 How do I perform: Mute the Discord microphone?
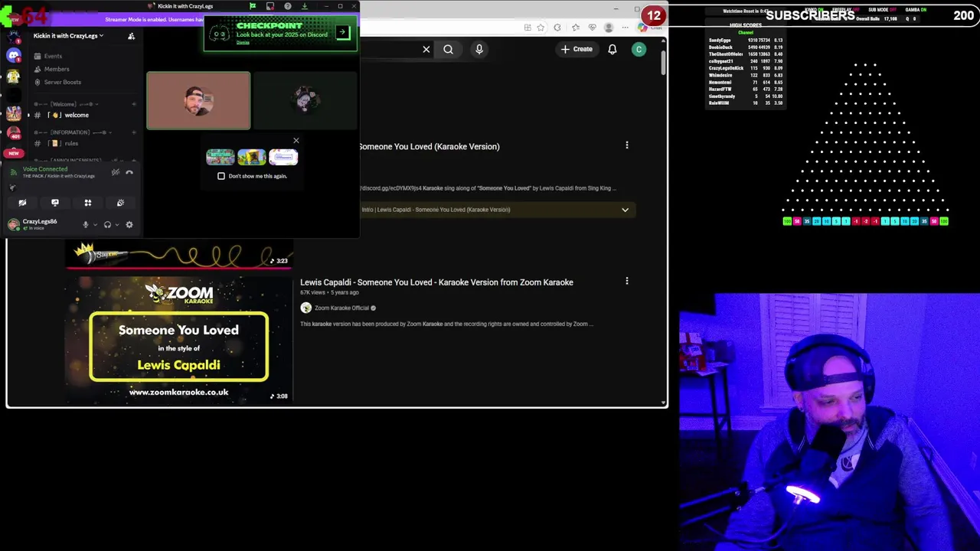86,224
